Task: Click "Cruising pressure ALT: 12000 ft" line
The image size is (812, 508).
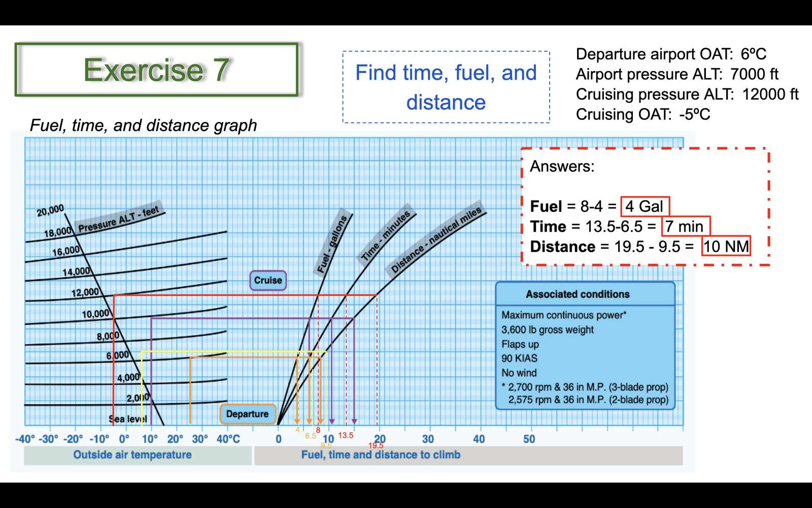Action: (687, 94)
